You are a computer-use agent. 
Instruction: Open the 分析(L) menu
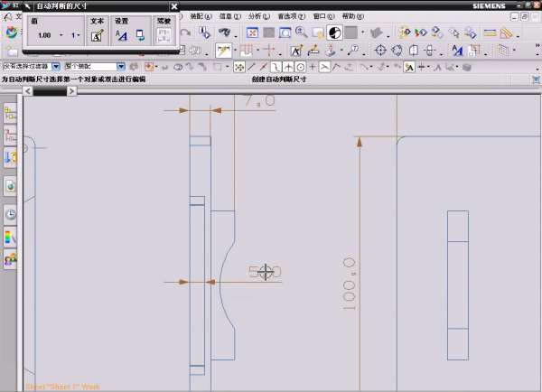(259, 16)
